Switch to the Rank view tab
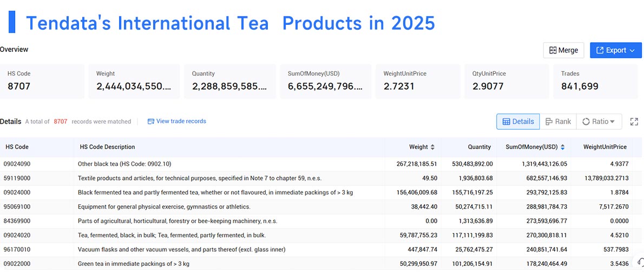The height and width of the screenshot is (274, 644). [x=558, y=122]
